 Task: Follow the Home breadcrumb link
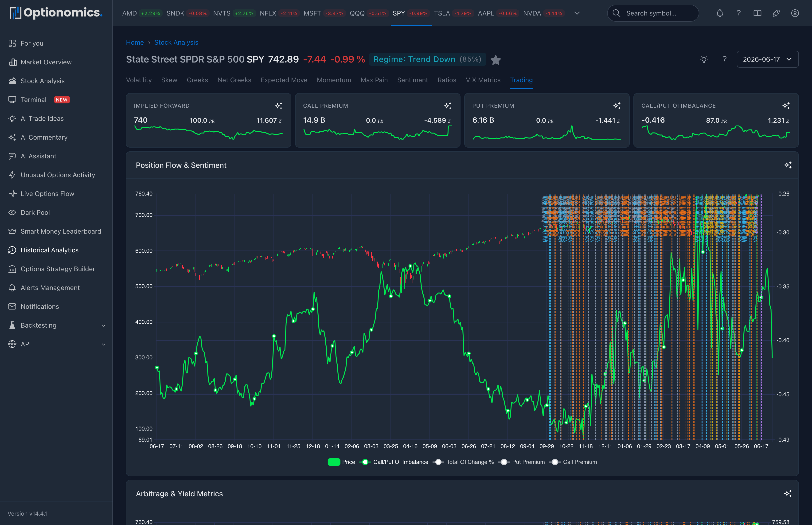(x=135, y=43)
